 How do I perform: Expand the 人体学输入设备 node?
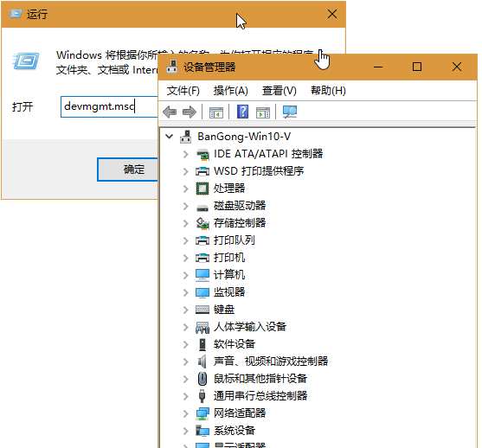[x=186, y=327]
